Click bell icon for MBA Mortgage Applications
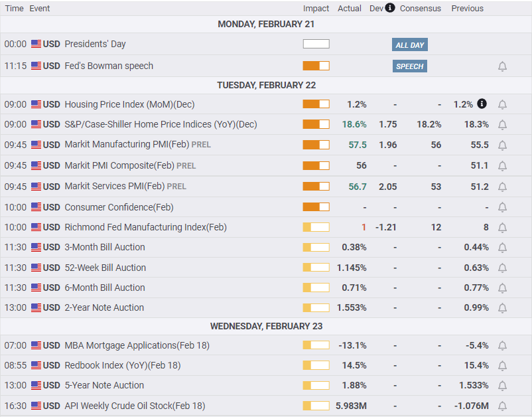This screenshot has width=532, height=417. click(502, 346)
